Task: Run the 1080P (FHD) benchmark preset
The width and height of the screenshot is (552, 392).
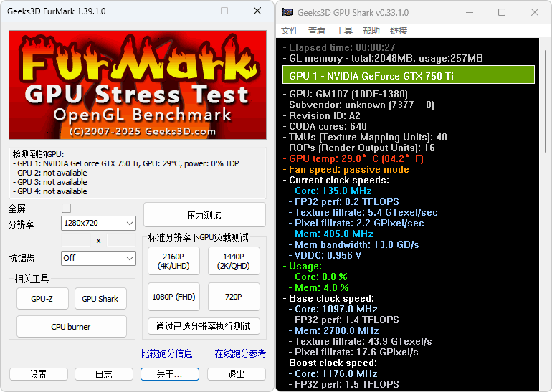Action: point(173,297)
